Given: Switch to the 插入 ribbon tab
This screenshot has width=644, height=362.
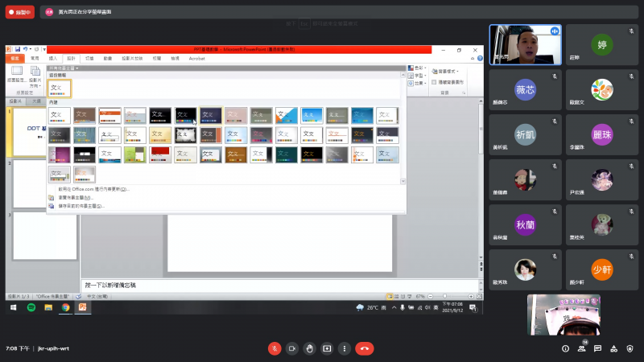Looking at the screenshot, I should (x=54, y=59).
